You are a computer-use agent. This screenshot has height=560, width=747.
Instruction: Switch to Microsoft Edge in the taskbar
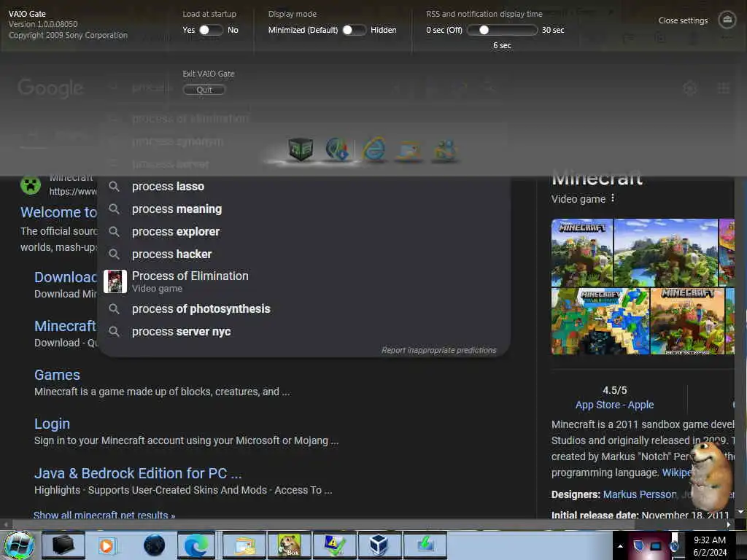coord(196,545)
